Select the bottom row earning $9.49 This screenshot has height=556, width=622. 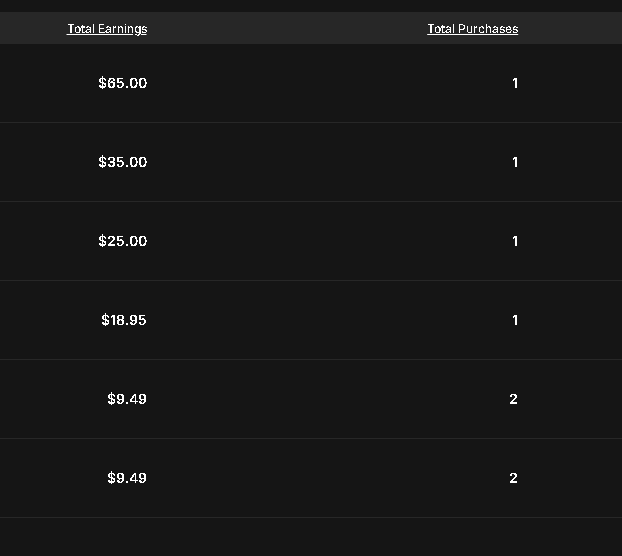(x=310, y=478)
